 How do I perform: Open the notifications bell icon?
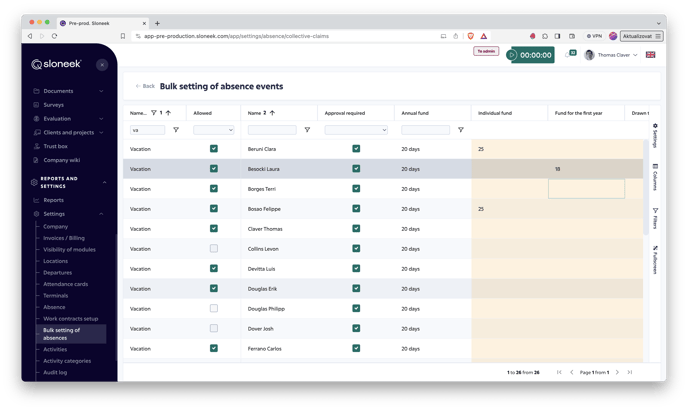[568, 55]
